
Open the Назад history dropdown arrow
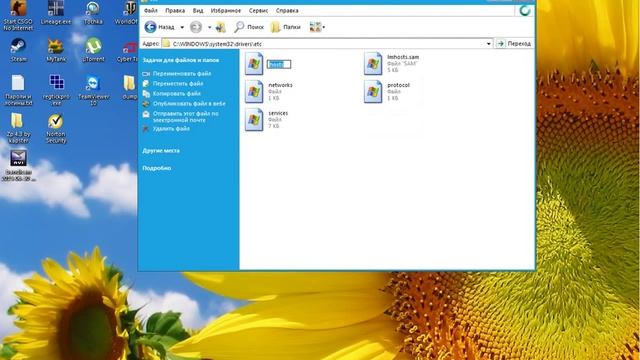(x=182, y=27)
